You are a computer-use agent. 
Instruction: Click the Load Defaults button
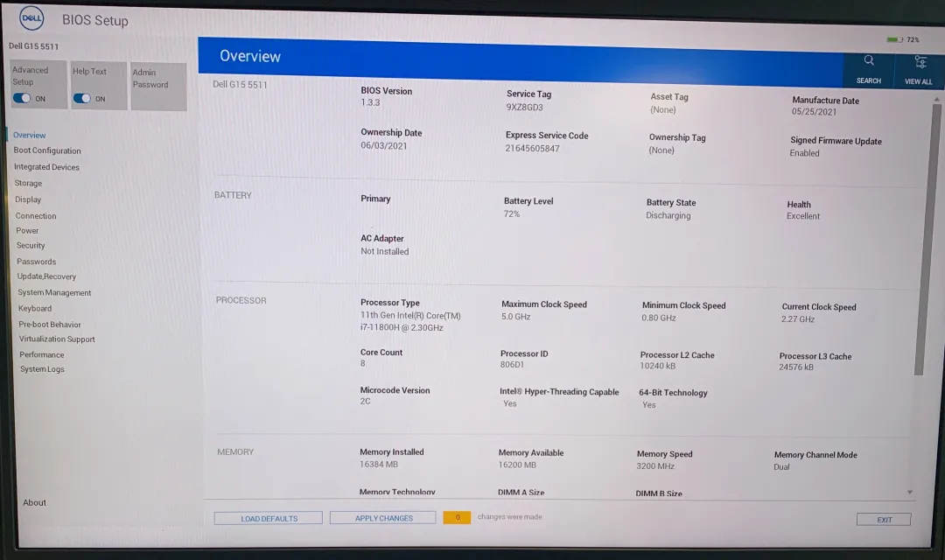point(269,518)
